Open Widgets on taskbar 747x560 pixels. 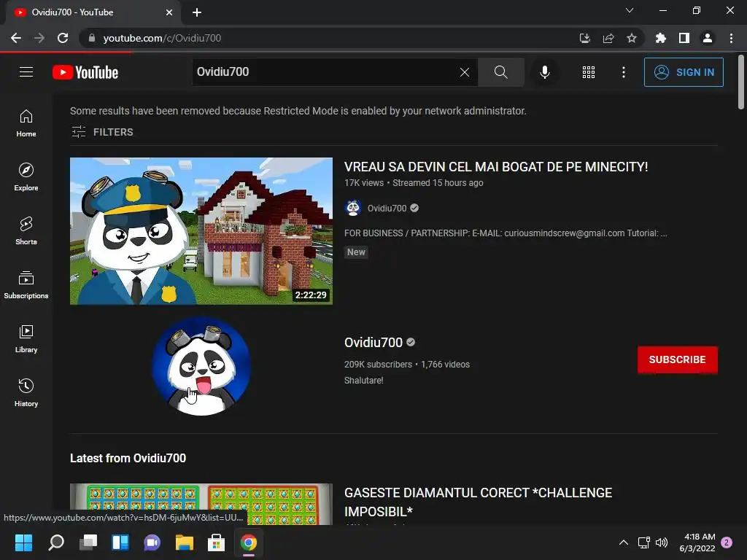click(120, 542)
